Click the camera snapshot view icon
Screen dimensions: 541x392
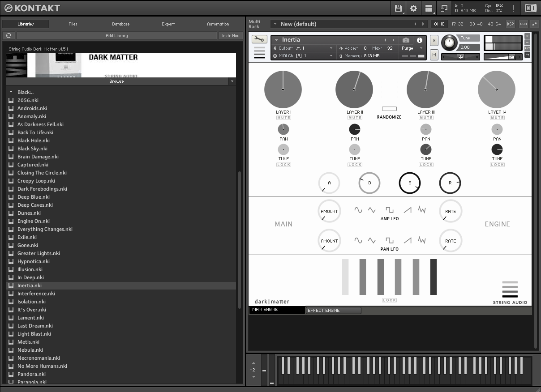click(406, 40)
